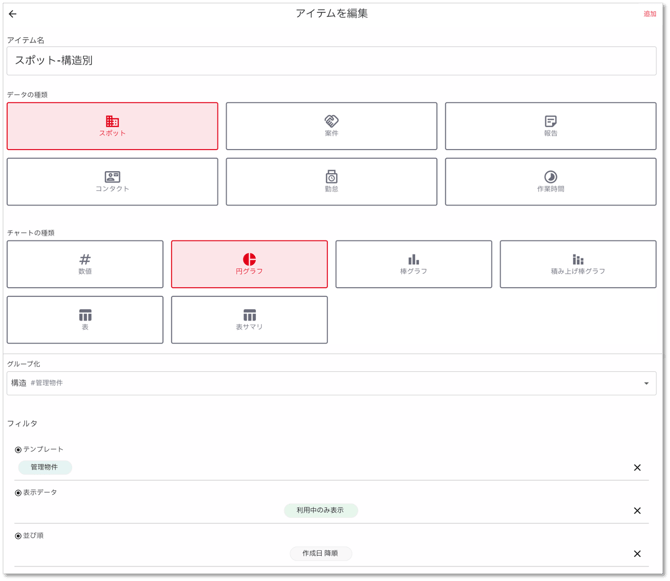Select the スポット data type tile
670x581 pixels.
[x=112, y=126]
